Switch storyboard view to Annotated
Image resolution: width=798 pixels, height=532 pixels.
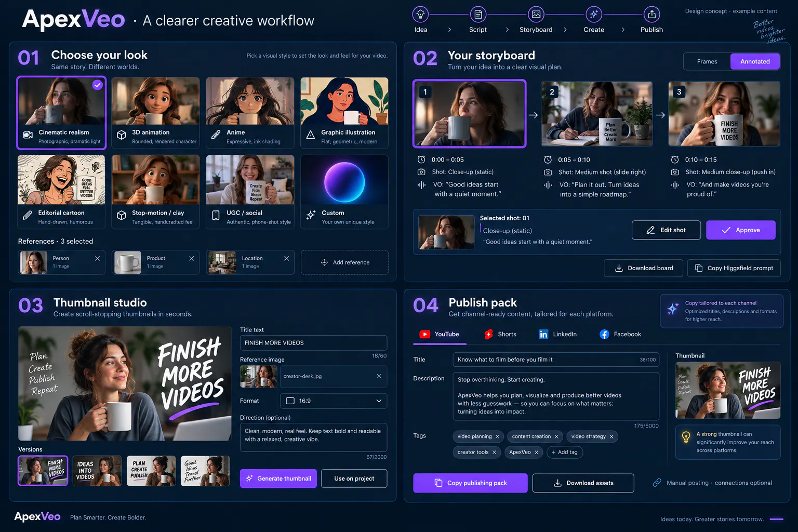point(755,61)
